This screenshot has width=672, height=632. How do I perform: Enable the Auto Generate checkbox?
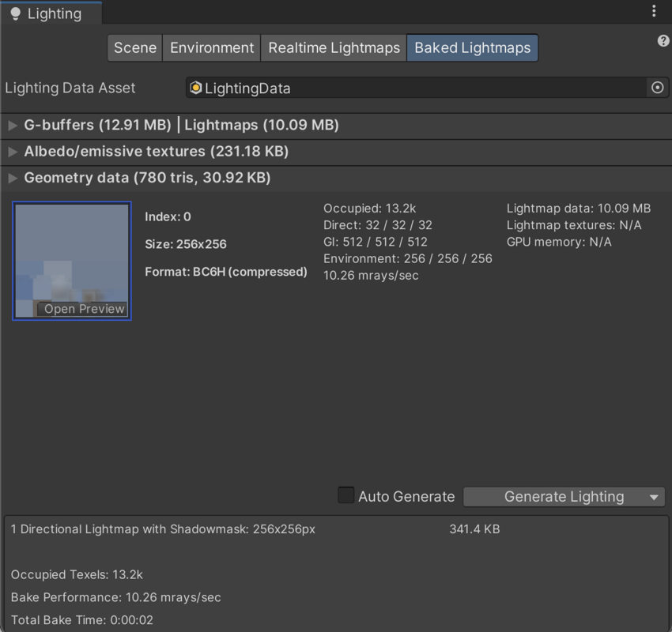point(346,495)
